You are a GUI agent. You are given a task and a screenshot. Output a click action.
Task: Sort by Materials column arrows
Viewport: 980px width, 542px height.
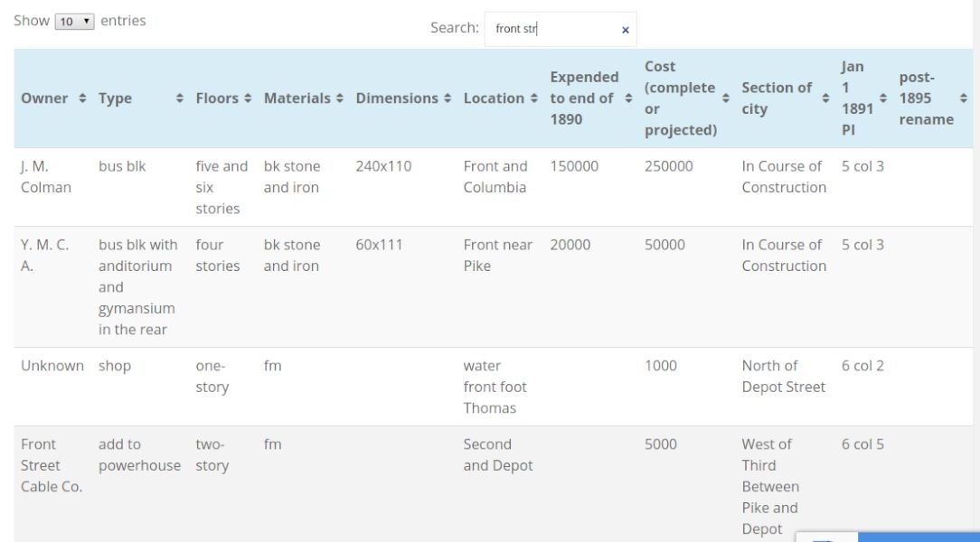(x=339, y=98)
